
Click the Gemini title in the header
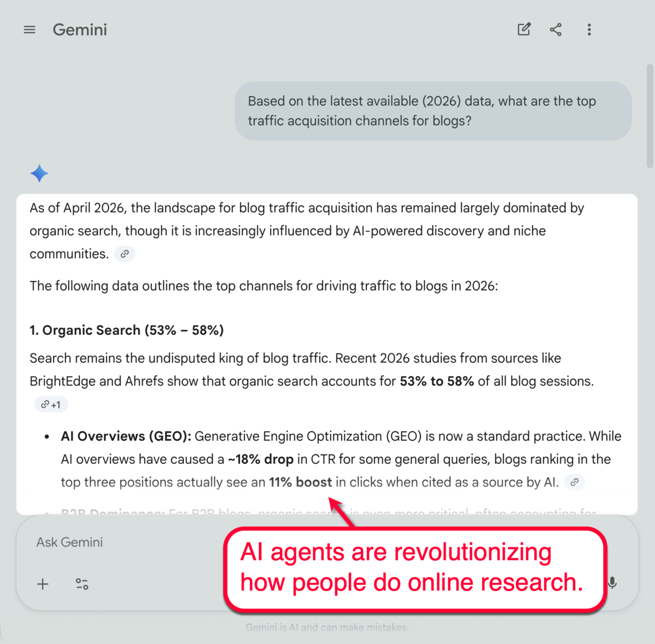(x=80, y=30)
